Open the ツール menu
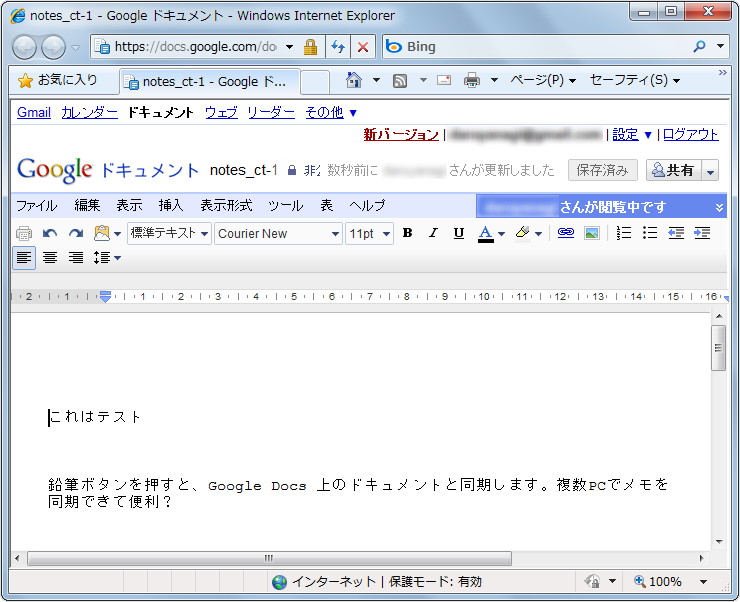 pyautogui.click(x=286, y=206)
